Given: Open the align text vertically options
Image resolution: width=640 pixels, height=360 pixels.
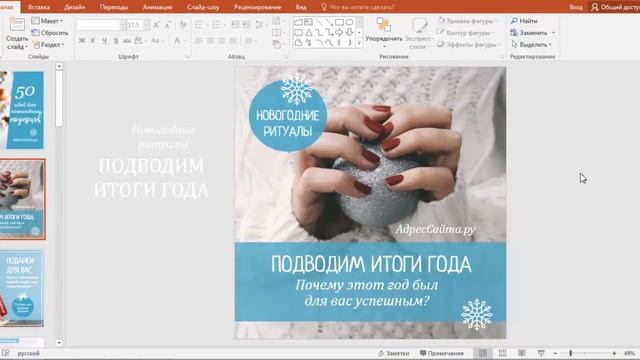Looking at the screenshot, I should pos(278,33).
